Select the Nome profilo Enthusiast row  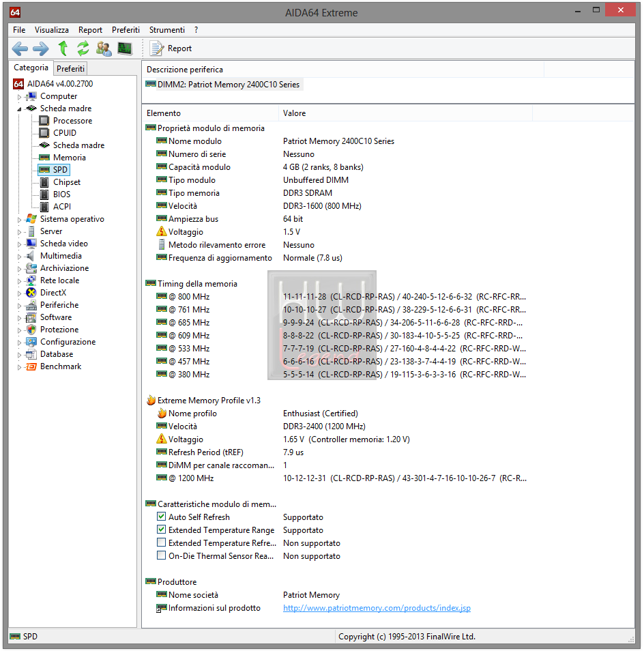pyautogui.click(x=257, y=414)
